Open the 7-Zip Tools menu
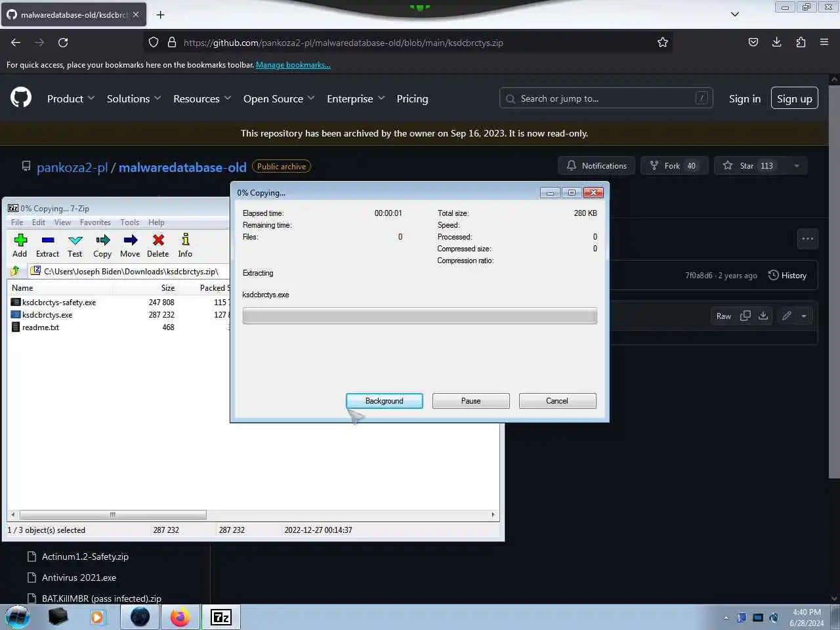This screenshot has width=840, height=630. (x=129, y=222)
